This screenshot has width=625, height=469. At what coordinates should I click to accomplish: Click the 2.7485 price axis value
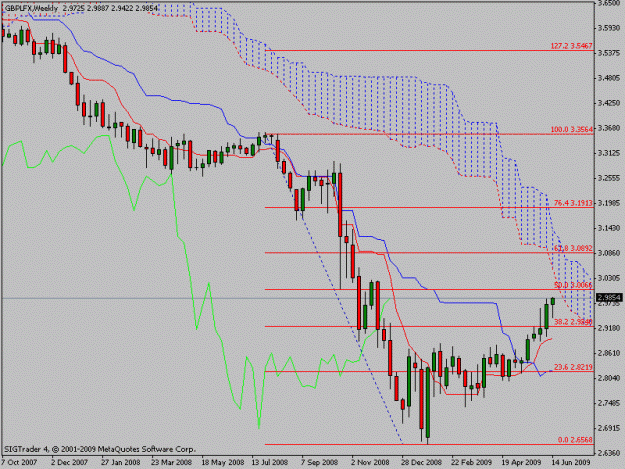[x=609, y=403]
